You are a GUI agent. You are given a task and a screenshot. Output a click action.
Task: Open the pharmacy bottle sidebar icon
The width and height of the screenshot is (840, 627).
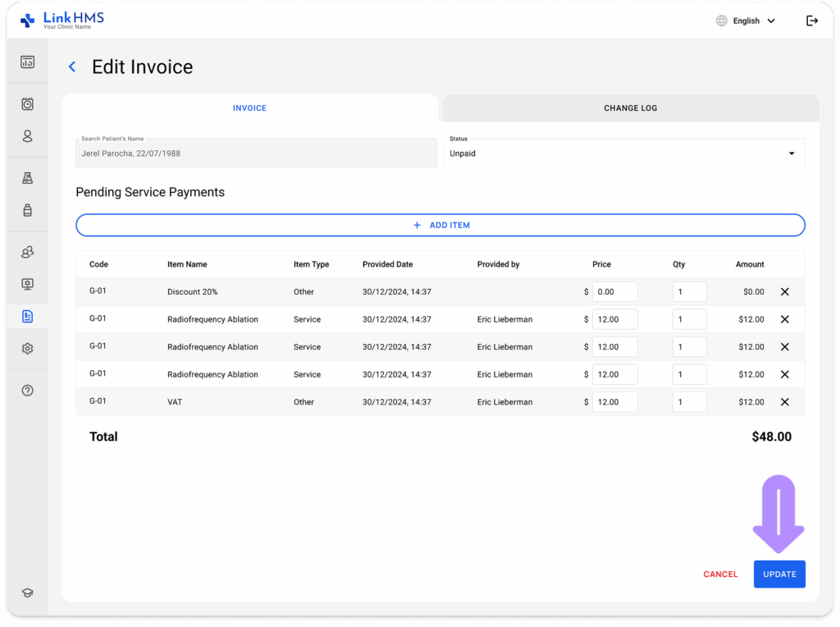point(27,210)
